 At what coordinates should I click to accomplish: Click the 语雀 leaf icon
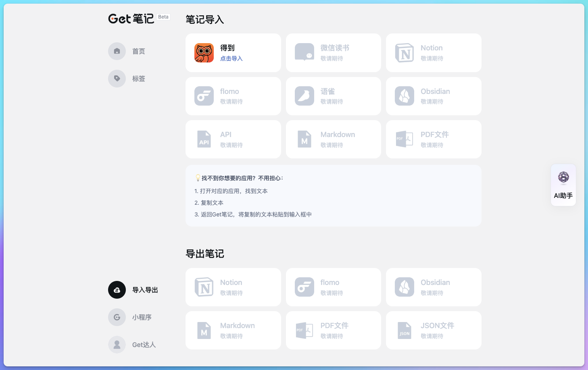point(304,96)
